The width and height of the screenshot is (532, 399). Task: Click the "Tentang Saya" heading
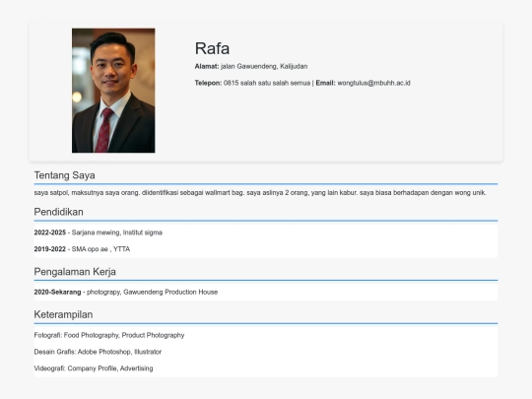(x=64, y=175)
